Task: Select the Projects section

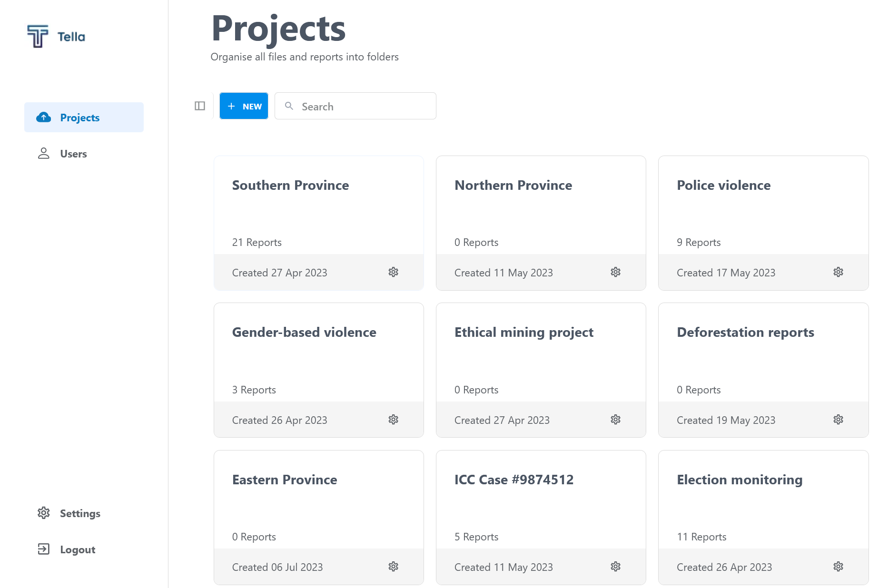Action: click(x=79, y=117)
